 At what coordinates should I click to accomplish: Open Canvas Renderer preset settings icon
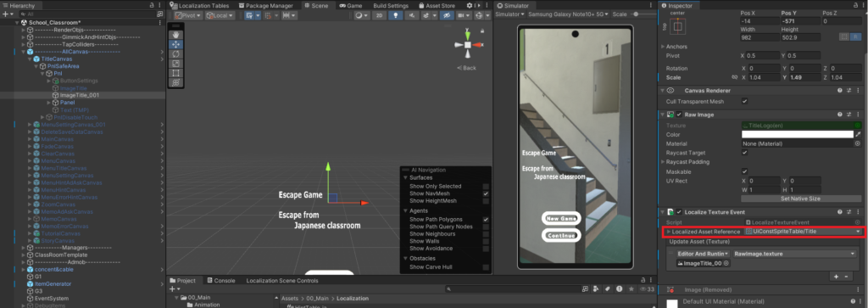(x=849, y=90)
